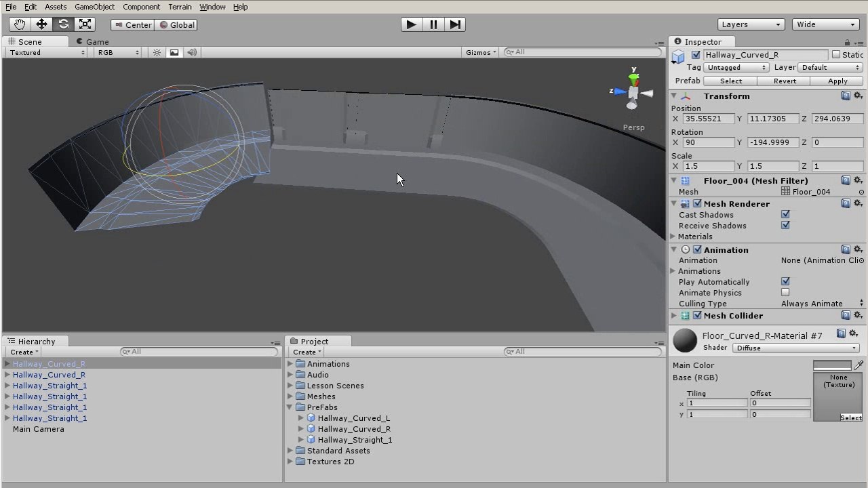Viewport: 868px width, 488px height.
Task: Open Mesh Filter gear menu
Action: pos(858,180)
